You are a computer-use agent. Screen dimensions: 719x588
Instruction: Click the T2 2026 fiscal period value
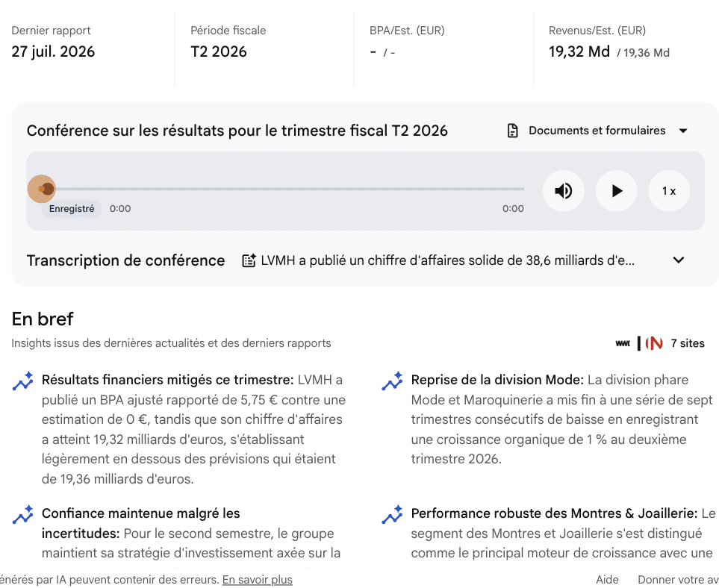(x=219, y=51)
